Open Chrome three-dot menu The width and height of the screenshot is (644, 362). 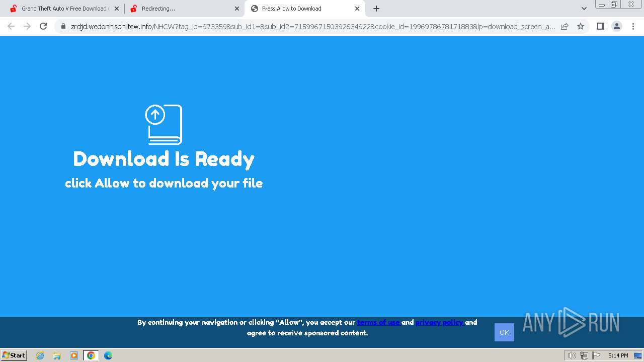click(x=633, y=26)
